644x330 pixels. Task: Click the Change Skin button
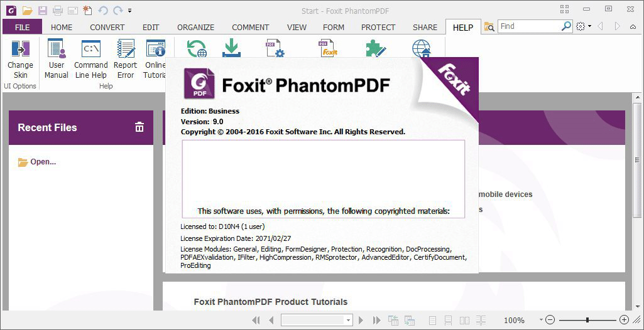tap(21, 59)
